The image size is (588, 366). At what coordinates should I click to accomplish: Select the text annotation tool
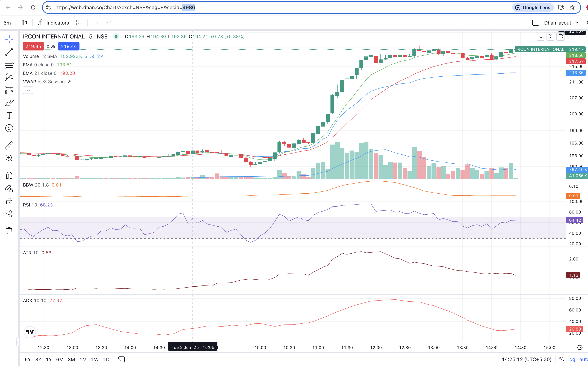9,115
